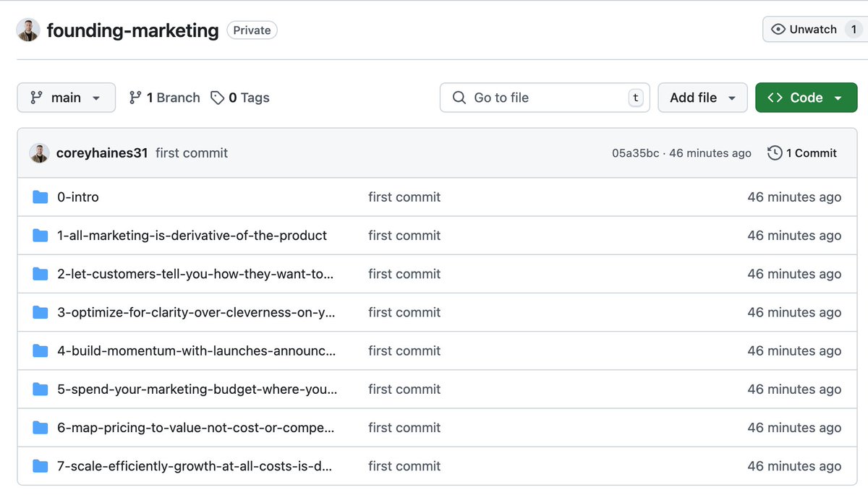Open the owner avatar beside founding-marketing

28,30
